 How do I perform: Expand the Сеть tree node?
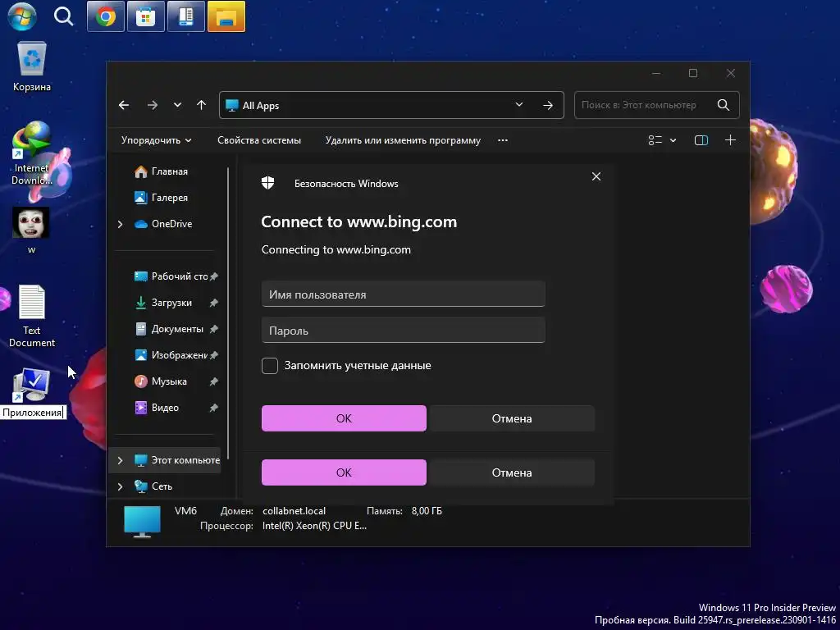(x=120, y=486)
